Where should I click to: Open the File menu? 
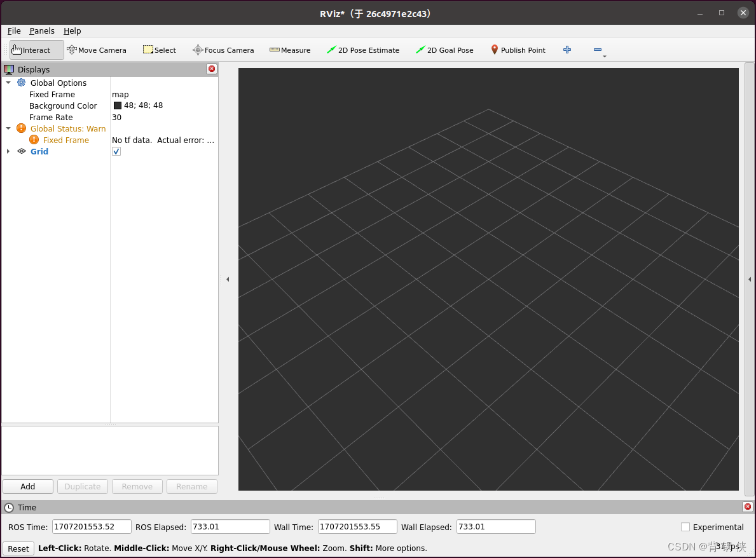14,31
